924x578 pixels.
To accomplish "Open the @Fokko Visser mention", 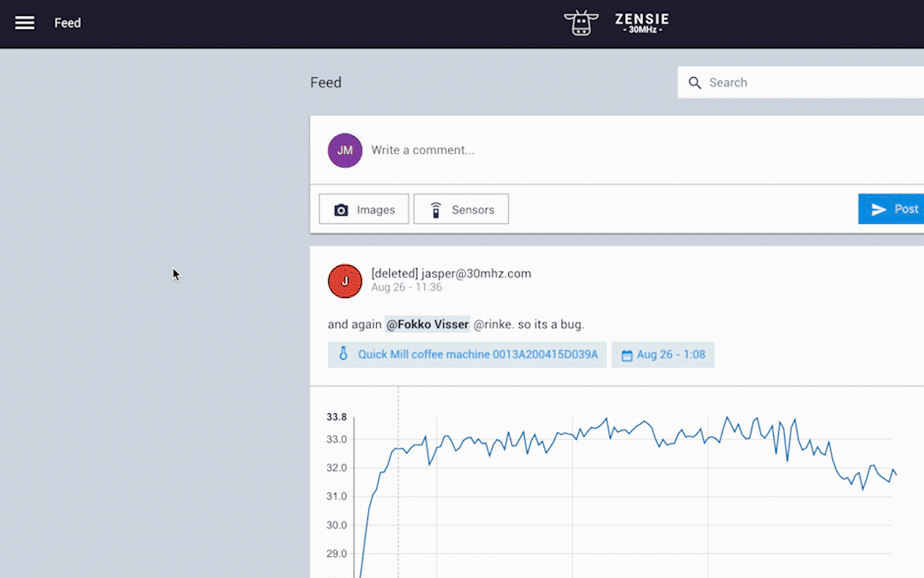I will (427, 324).
